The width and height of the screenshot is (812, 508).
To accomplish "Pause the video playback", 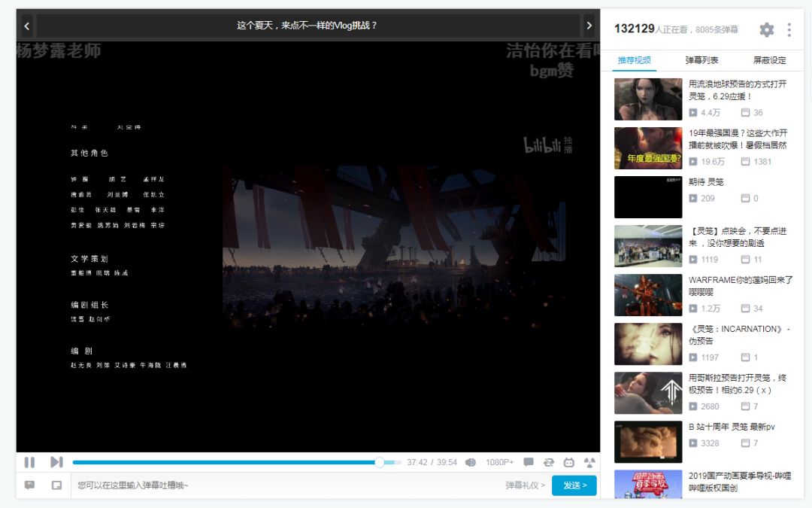I will 29,462.
